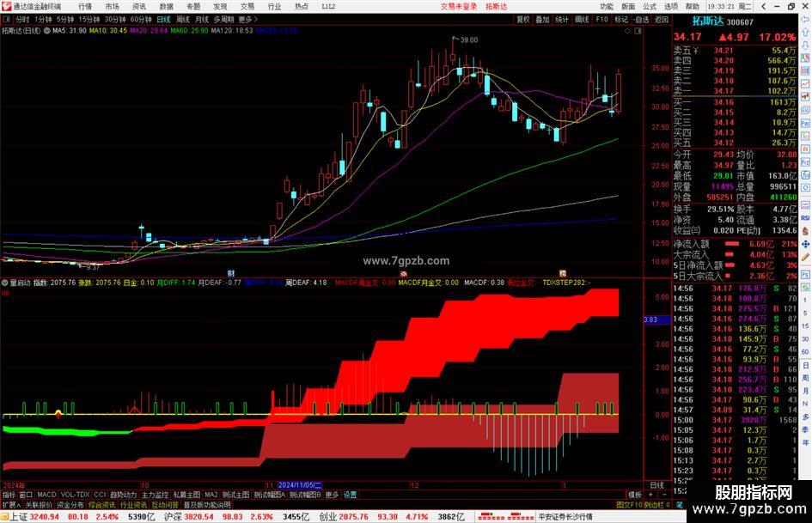Select the 趋势动力 indicator tab

point(123,495)
